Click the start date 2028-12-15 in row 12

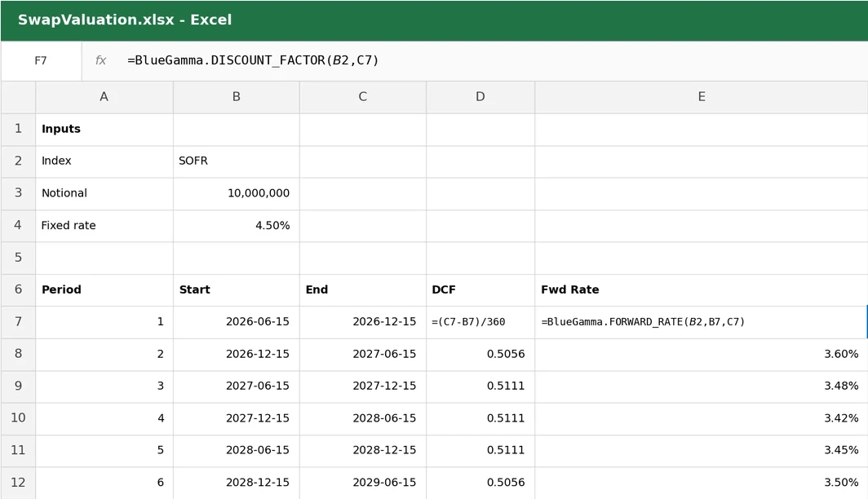[x=237, y=483]
